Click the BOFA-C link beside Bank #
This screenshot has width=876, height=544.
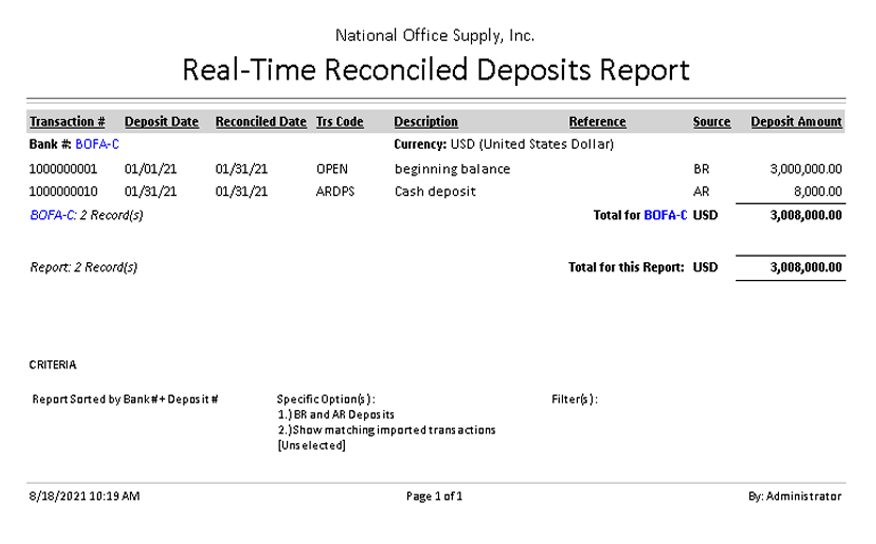click(x=97, y=145)
